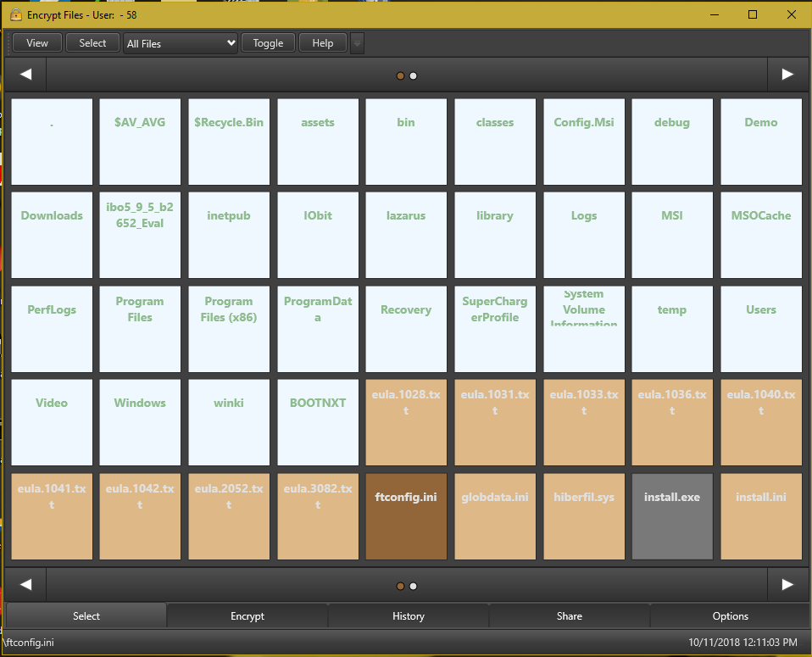Open the All Files filter dropdown

(x=181, y=43)
